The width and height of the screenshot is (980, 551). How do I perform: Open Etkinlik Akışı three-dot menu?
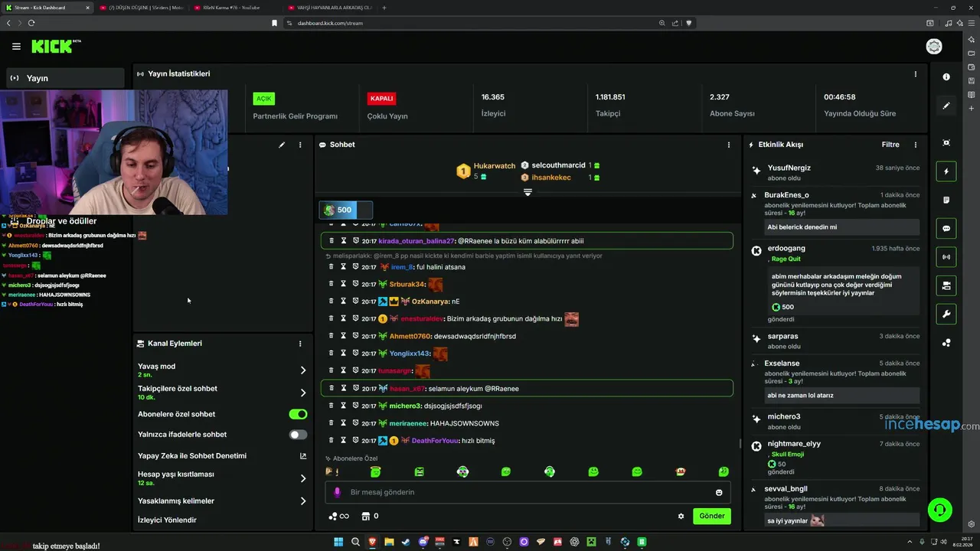(915, 145)
